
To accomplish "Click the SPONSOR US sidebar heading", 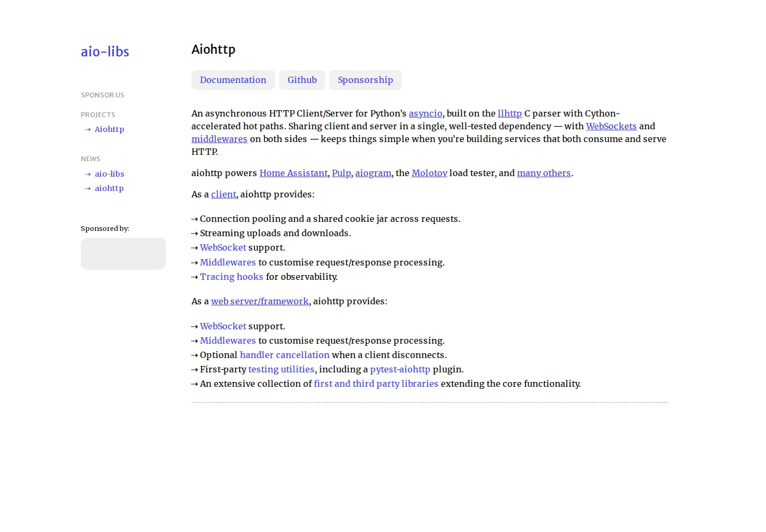I will 103,95.
